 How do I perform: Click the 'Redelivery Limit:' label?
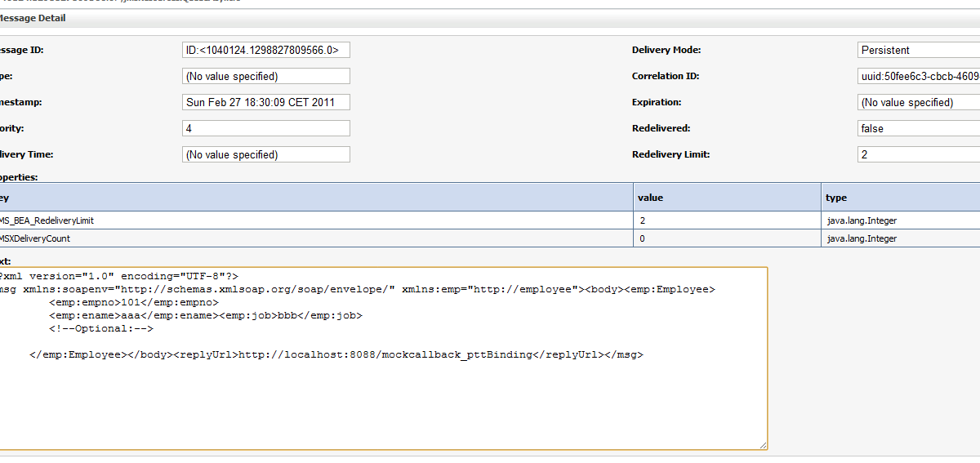[670, 154]
